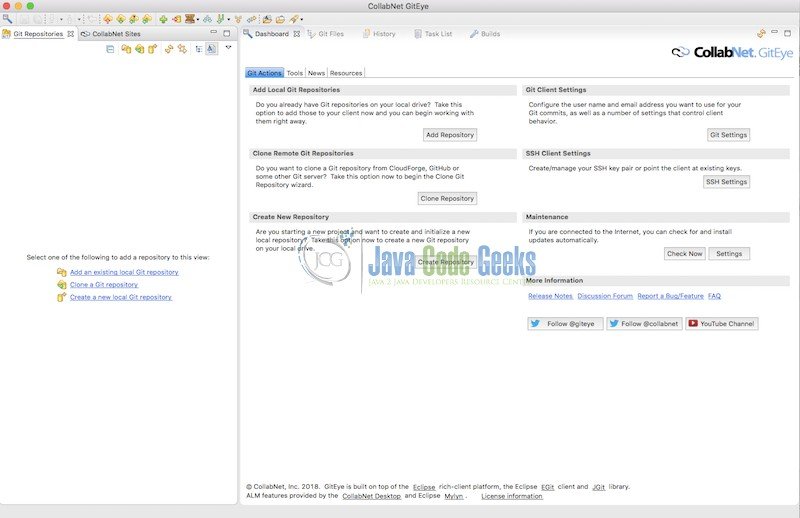Click add existing repository icon in view toolbar

(x=126, y=49)
